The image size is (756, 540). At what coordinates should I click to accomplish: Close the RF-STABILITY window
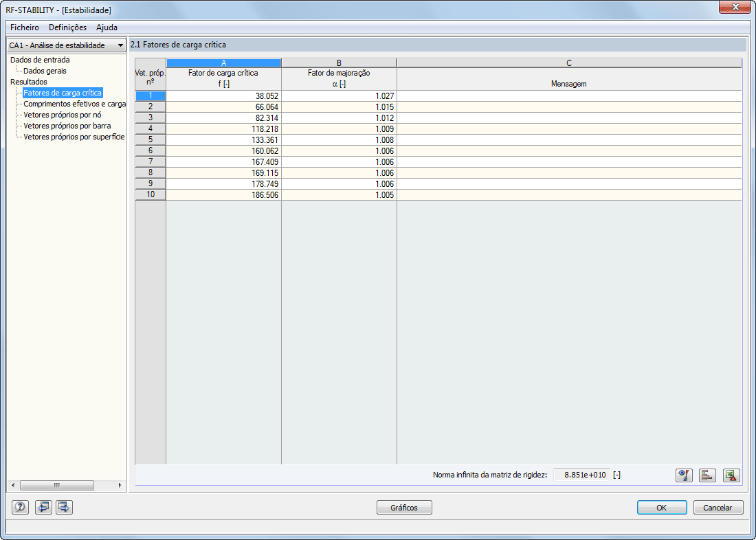tap(735, 7)
